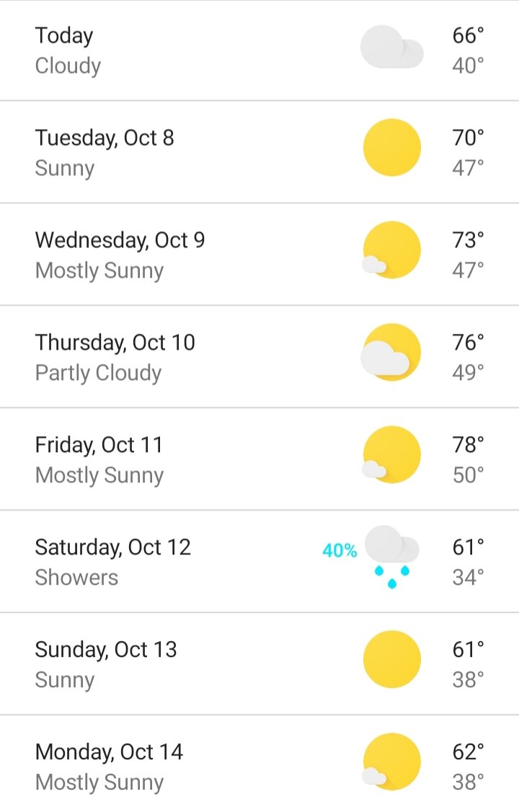Select the Monday, Oct 14 label

coord(109,752)
